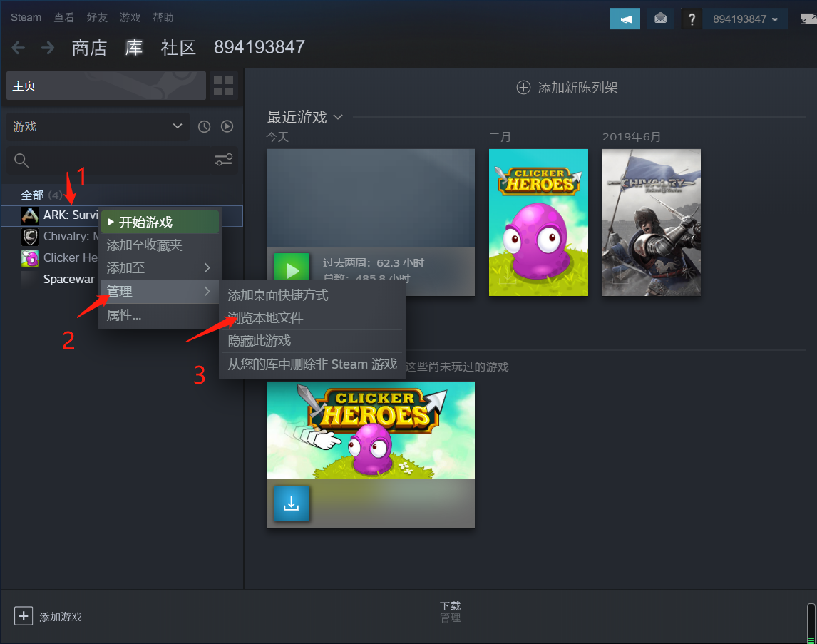
Task: Go to the 社区 tab
Action: coord(178,48)
